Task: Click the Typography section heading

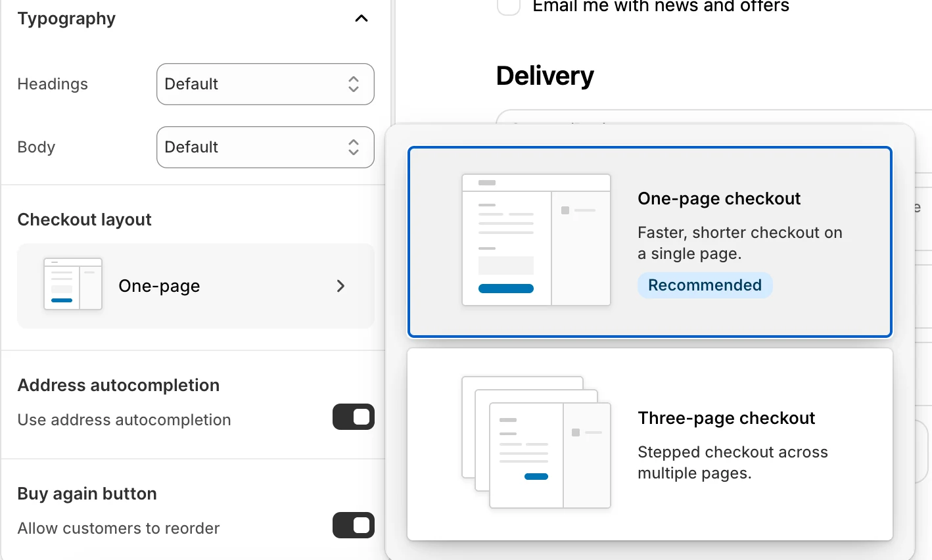Action: [x=66, y=18]
